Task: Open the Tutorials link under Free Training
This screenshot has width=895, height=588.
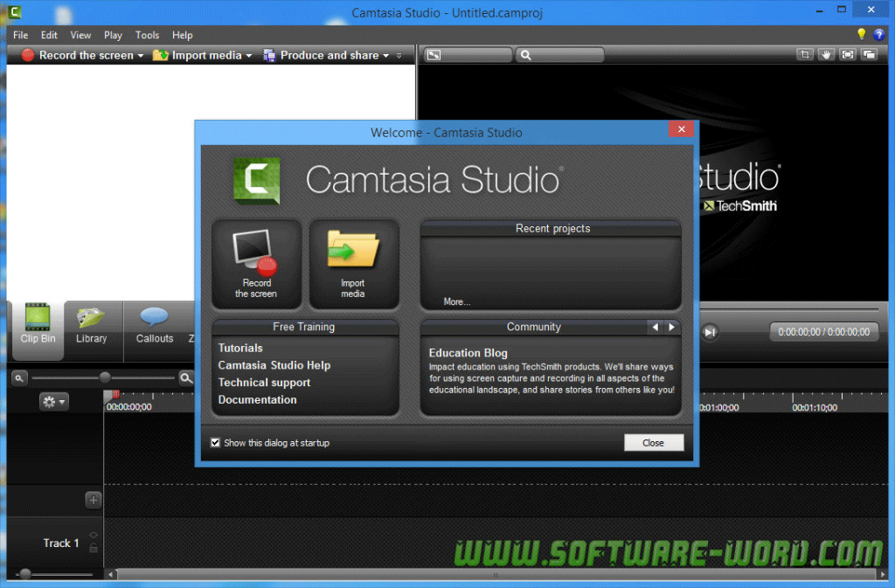Action: [x=239, y=347]
